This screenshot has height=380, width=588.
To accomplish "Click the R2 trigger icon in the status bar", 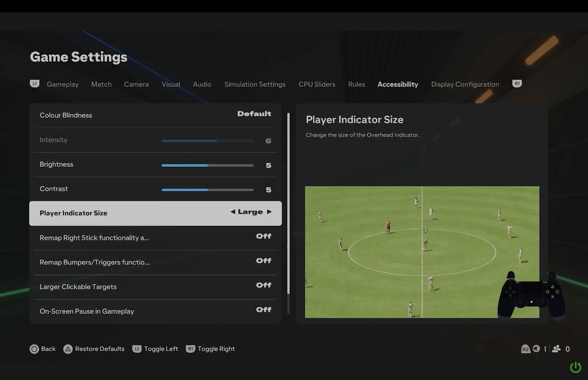I will (x=526, y=349).
